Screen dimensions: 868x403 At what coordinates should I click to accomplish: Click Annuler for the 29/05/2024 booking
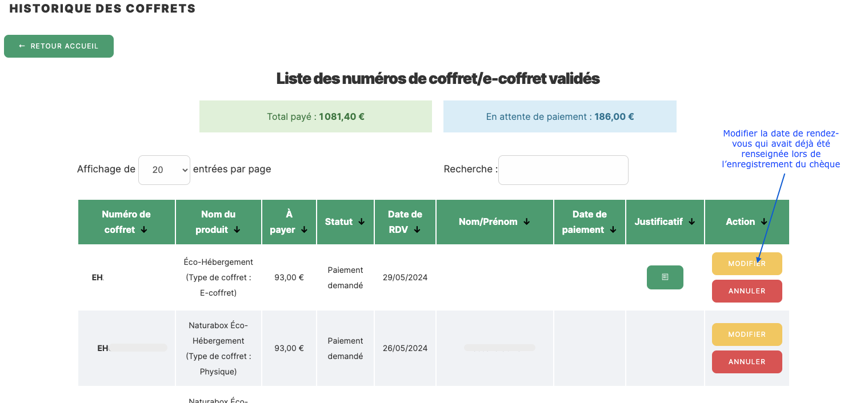(747, 291)
